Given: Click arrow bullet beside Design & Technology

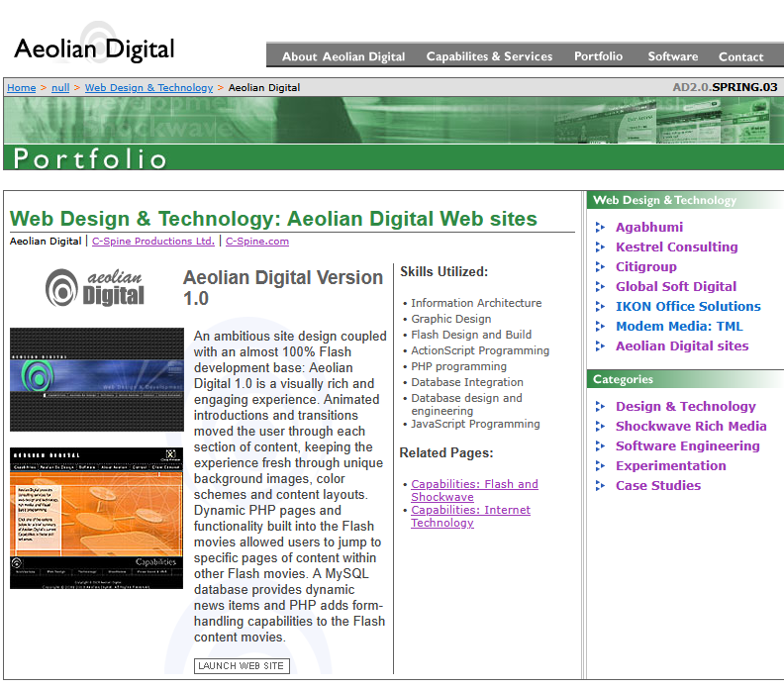Looking at the screenshot, I should tap(601, 407).
